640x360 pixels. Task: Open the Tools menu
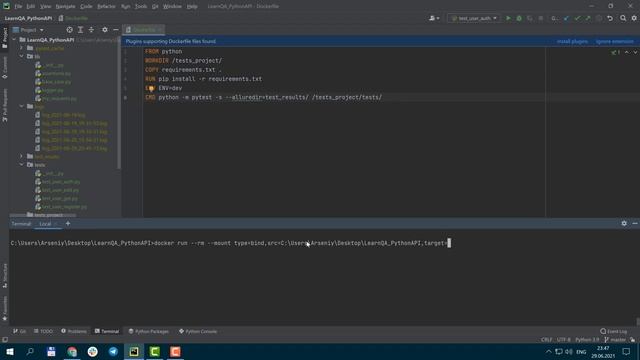click(x=141, y=7)
